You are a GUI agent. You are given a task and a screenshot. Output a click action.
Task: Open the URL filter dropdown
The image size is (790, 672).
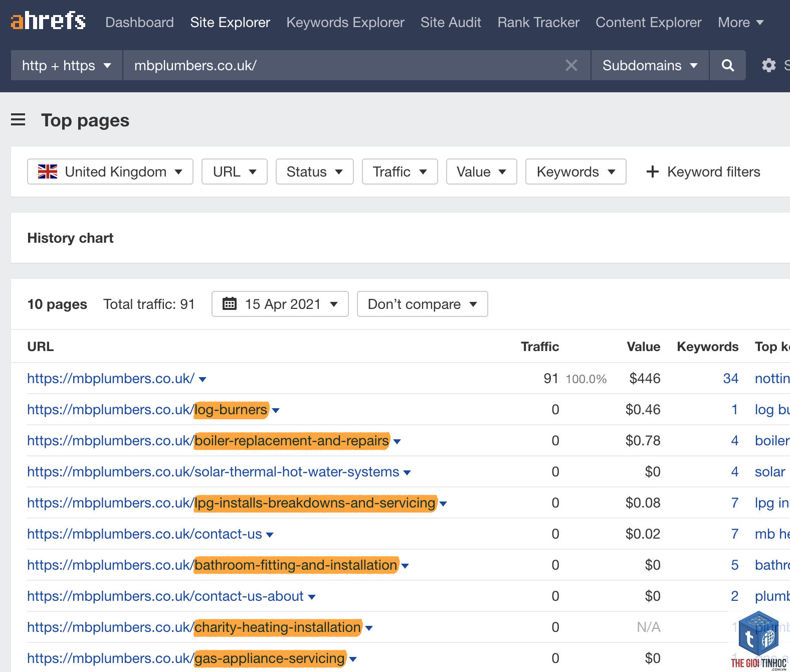coord(235,172)
